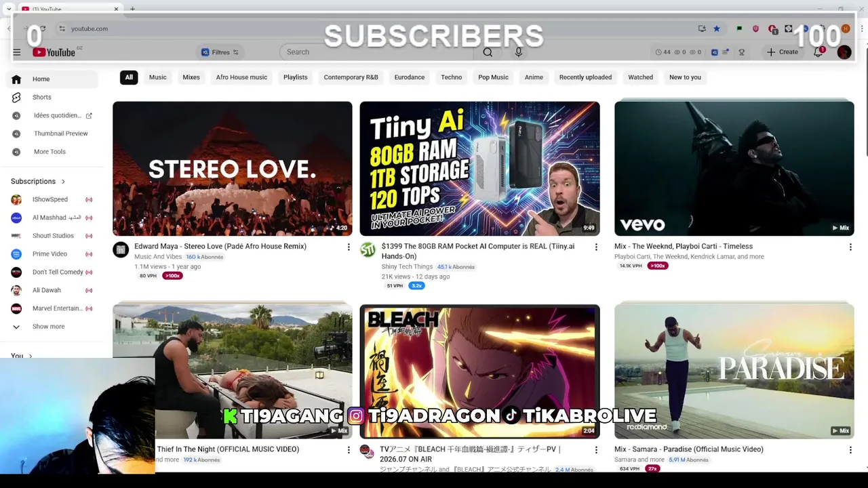
Task: Go to Home in the sidebar
Action: (52, 79)
